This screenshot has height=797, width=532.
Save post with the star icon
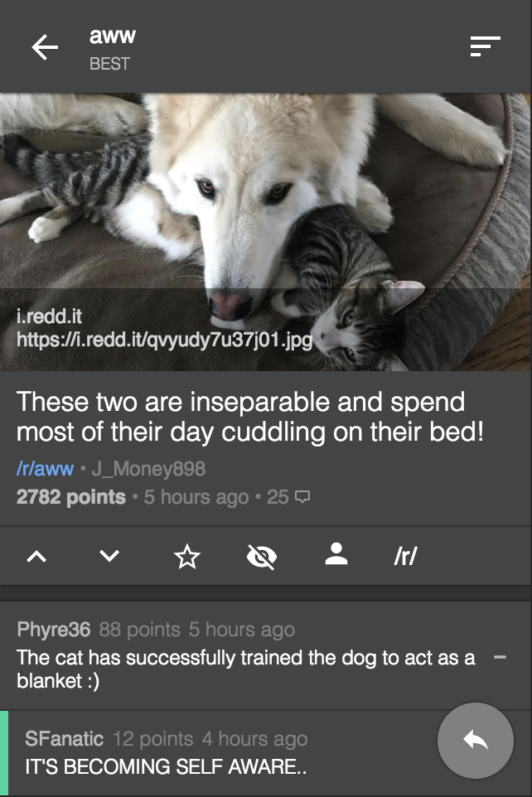click(x=187, y=556)
